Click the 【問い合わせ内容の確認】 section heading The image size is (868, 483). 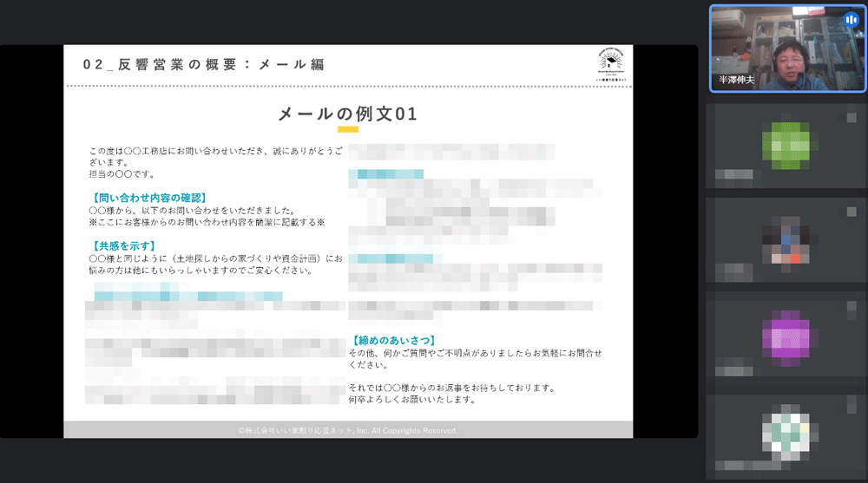[x=148, y=198]
